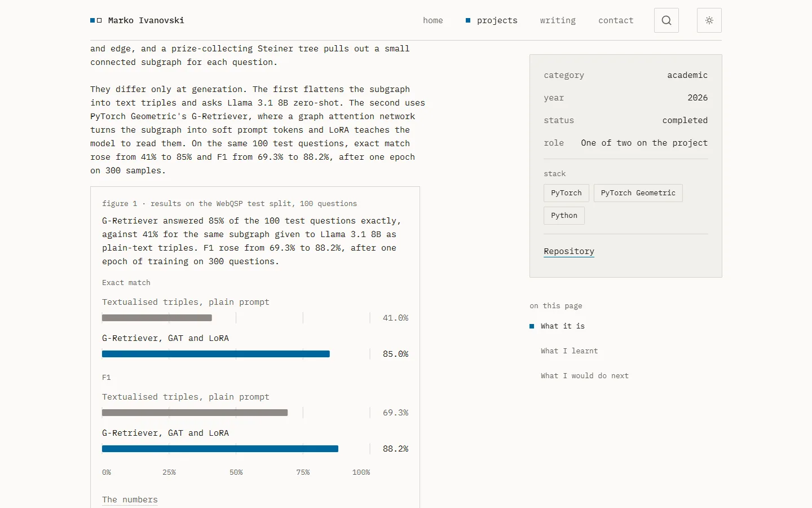Click the Marko Ivanovski site name
The height and width of the screenshot is (508, 812).
click(x=146, y=20)
